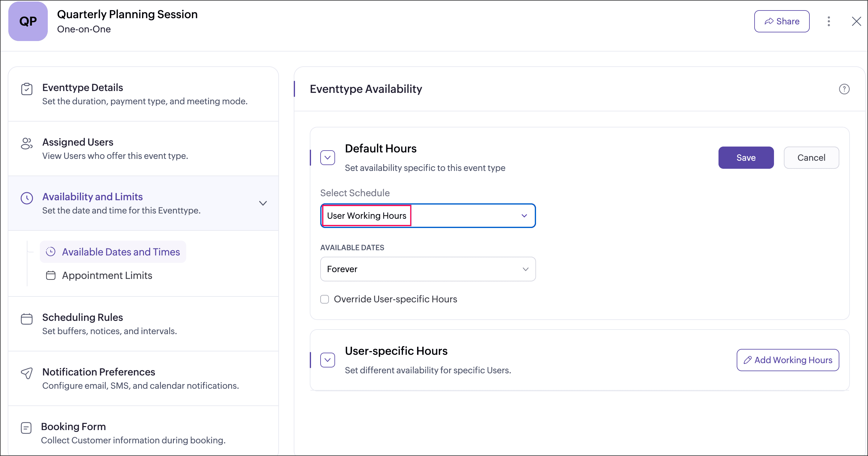
Task: Click the Save button
Action: click(746, 158)
